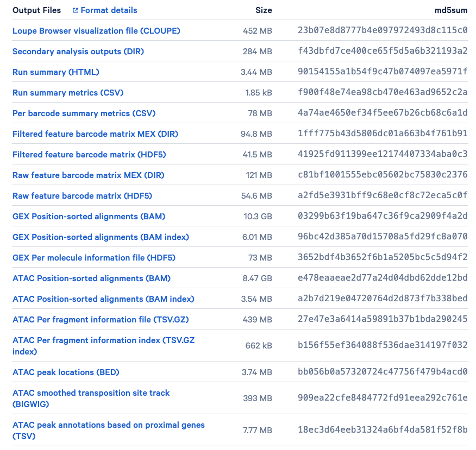This screenshot has height=450, width=476.
Task: Select Raw feature barcode matrix MEX (DIR)
Action: [x=88, y=175]
